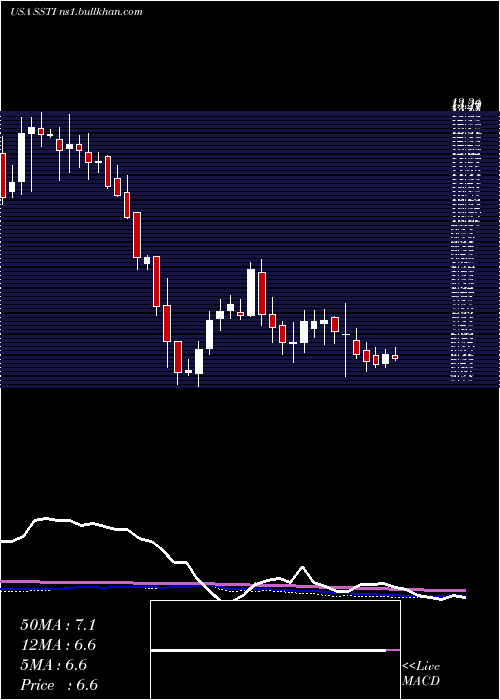
Task: Click the "Price : 6.6" value label
Action: [59, 685]
